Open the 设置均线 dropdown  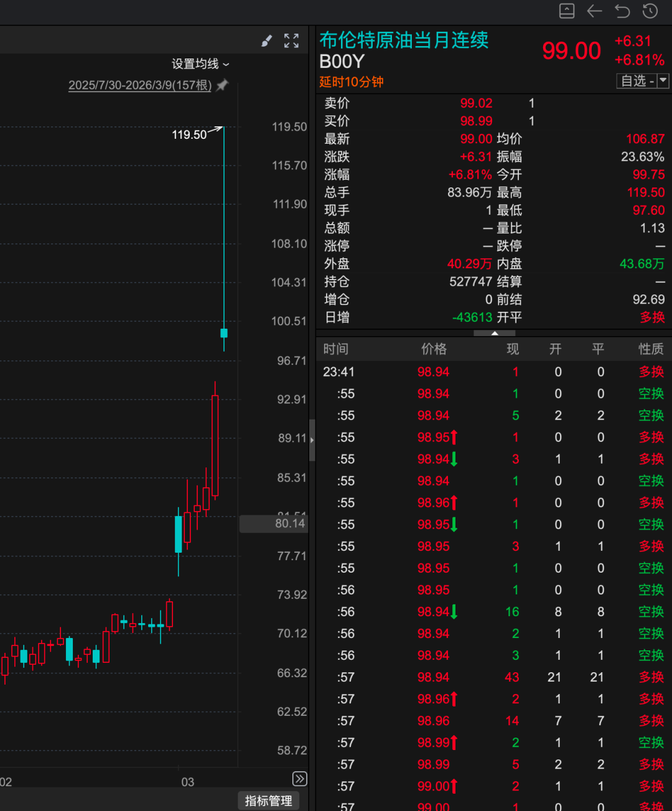(200, 63)
